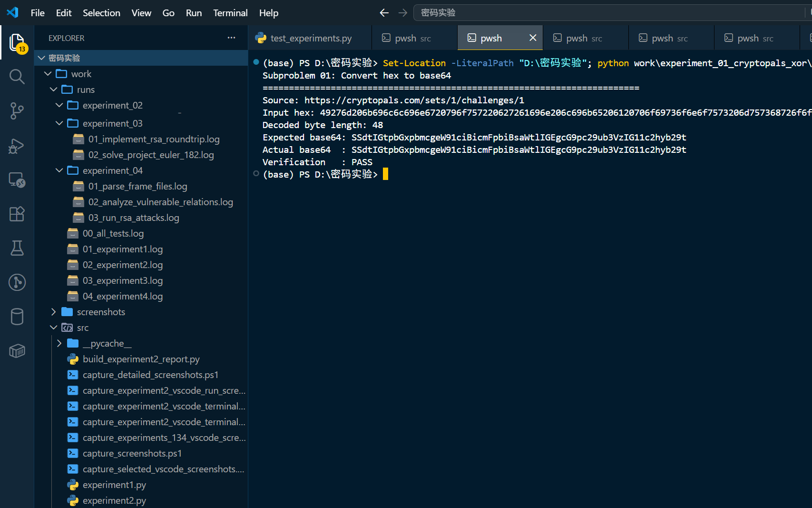The height and width of the screenshot is (508, 812).
Task: Open 02_solve_project_euler_182.log
Action: click(x=151, y=155)
